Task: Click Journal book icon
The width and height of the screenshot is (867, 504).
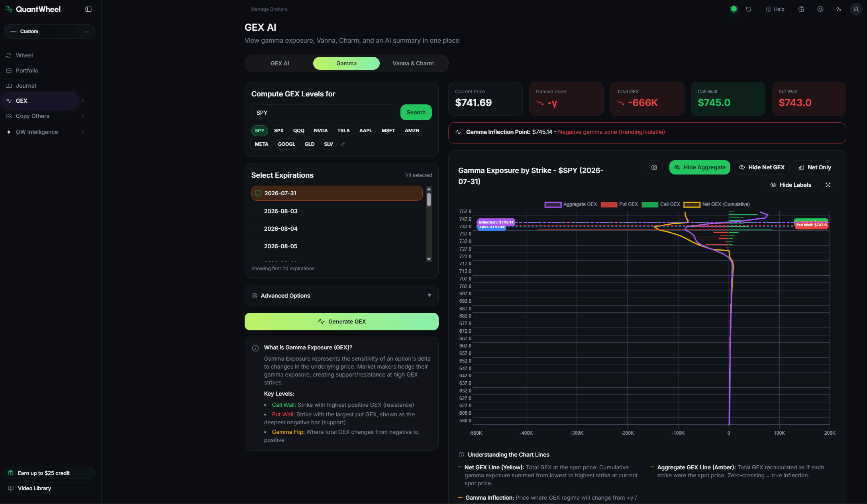Action: [x=9, y=86]
